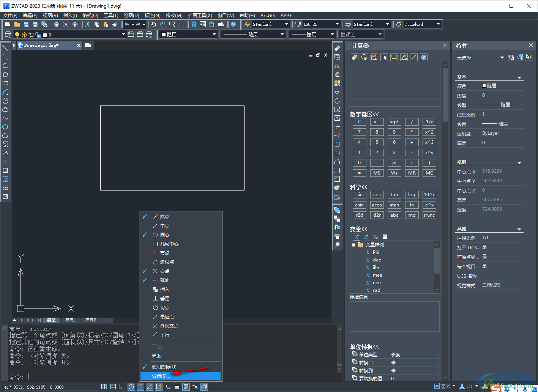The image size is (538, 392).
Task: Click the sin function button
Action: pyautogui.click(x=359, y=195)
